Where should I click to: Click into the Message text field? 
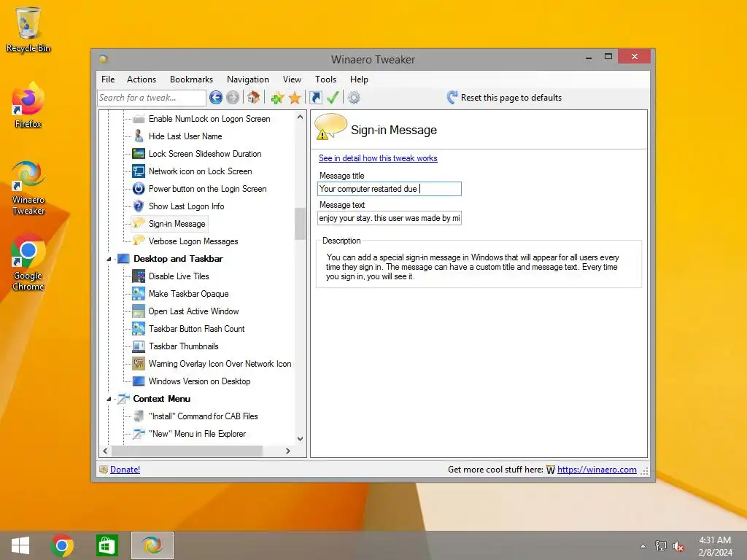click(390, 218)
